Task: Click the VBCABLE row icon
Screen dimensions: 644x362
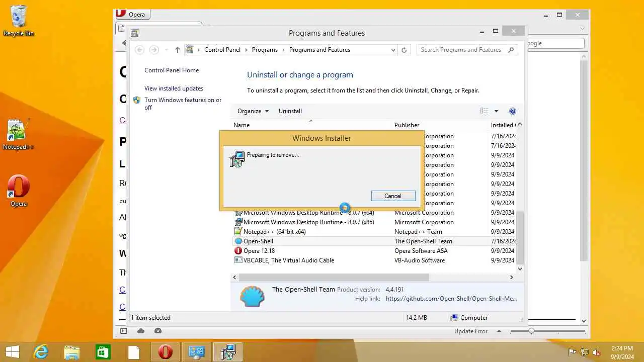Action: pyautogui.click(x=238, y=260)
